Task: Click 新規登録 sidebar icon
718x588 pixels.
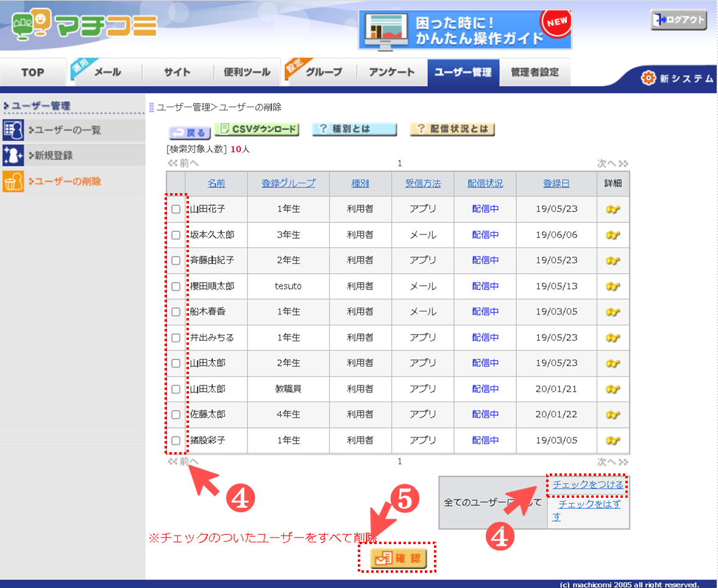Action: [x=13, y=156]
